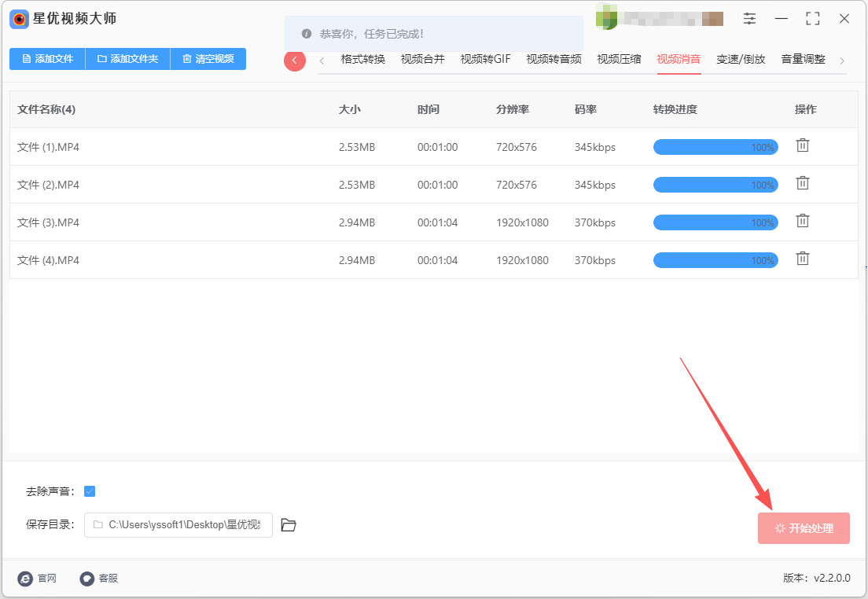
Task: Click 720x576 resolution of 文件 (1).MP4
Action: coord(517,147)
